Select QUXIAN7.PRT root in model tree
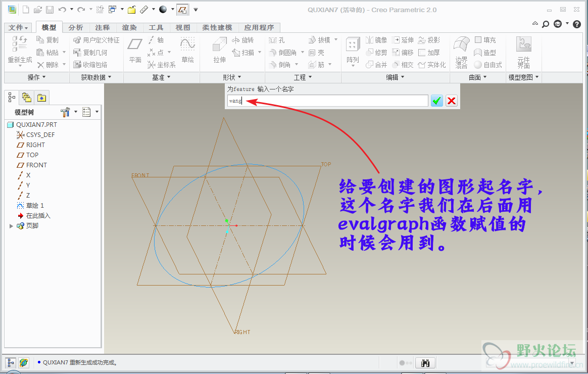 pyautogui.click(x=32, y=124)
